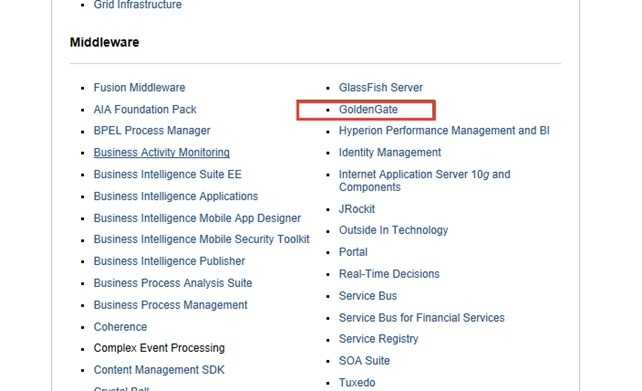Open the JRockit link
The width and height of the screenshot is (642, 391).
357,209
